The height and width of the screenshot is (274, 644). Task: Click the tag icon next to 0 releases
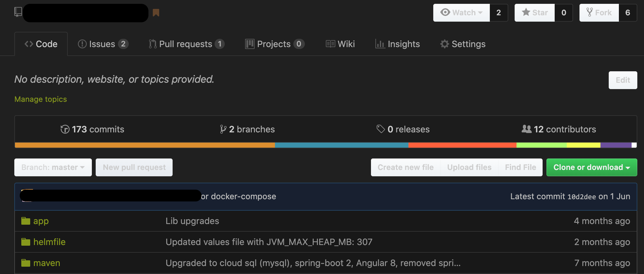click(x=380, y=129)
